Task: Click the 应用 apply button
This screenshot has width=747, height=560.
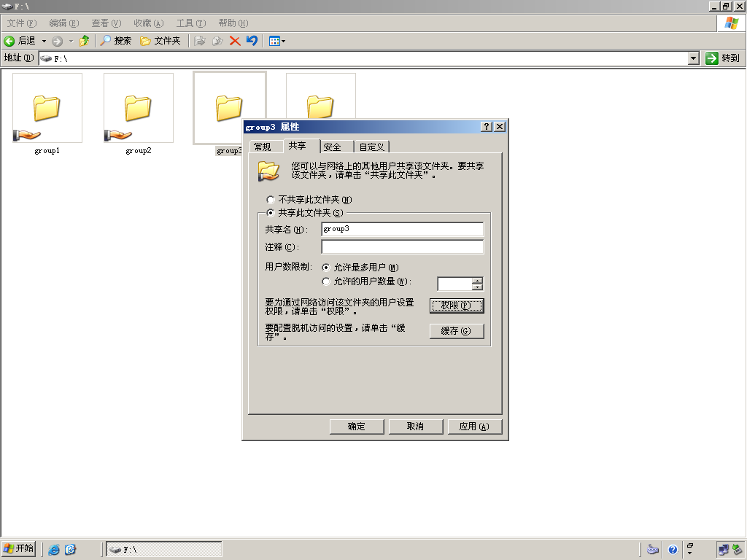Action: point(474,427)
